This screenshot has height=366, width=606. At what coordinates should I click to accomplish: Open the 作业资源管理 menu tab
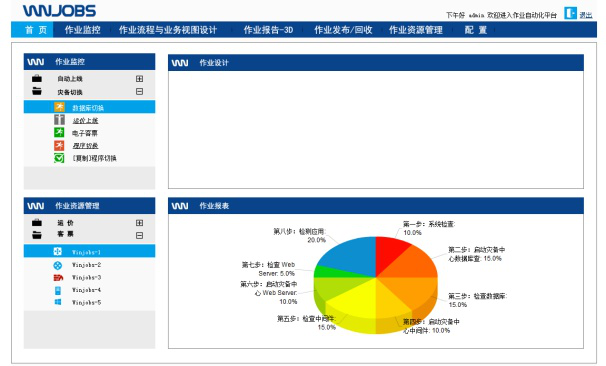(x=415, y=30)
